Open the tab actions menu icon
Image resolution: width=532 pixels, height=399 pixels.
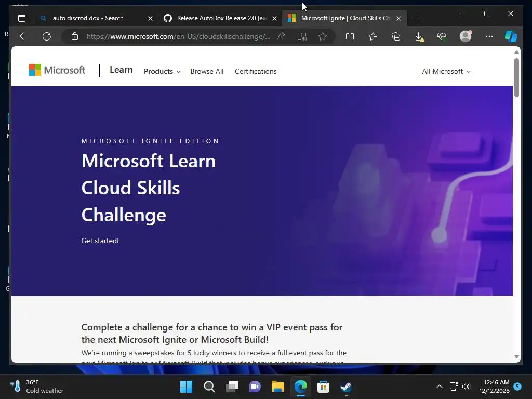click(22, 18)
